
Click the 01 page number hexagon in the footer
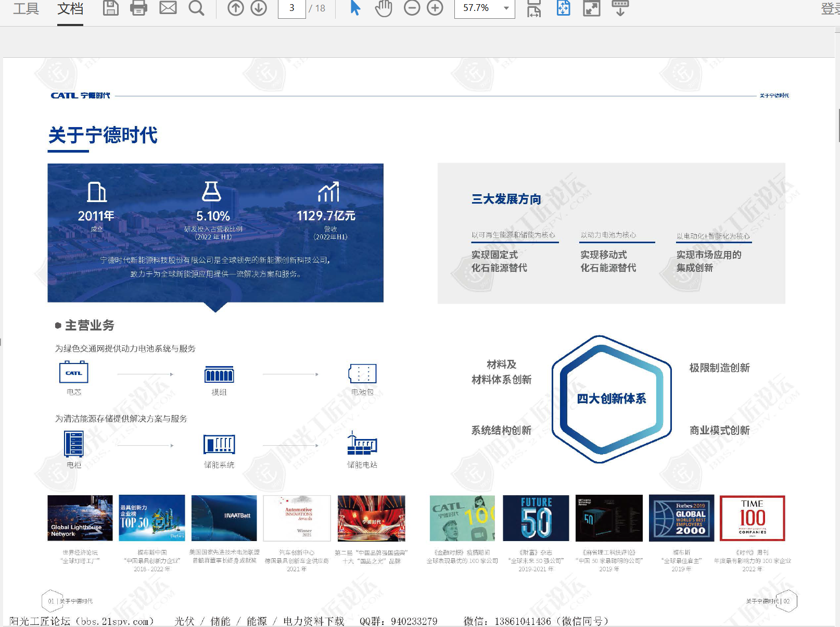[x=52, y=601]
